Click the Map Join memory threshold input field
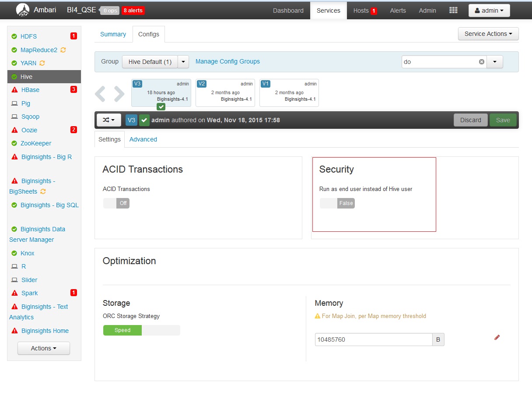 (x=373, y=339)
